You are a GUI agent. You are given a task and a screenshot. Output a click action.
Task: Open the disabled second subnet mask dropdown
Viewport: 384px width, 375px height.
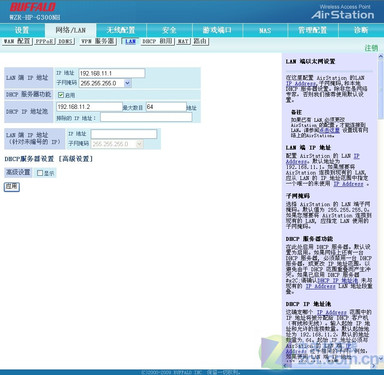click(x=140, y=144)
